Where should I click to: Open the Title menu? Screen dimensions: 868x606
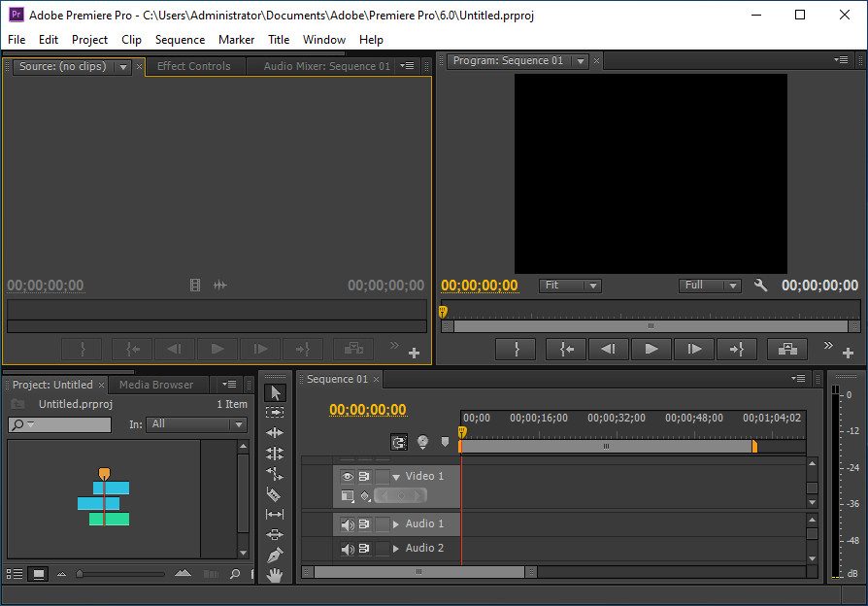[x=279, y=40]
